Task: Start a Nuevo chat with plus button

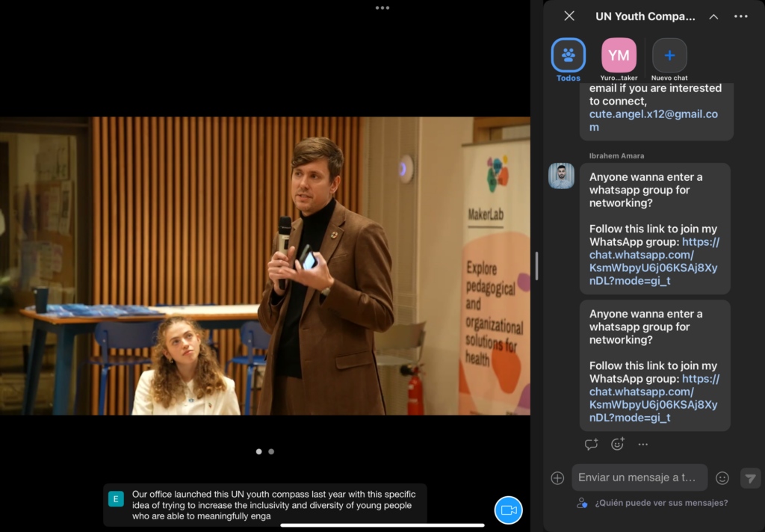Action: (669, 55)
